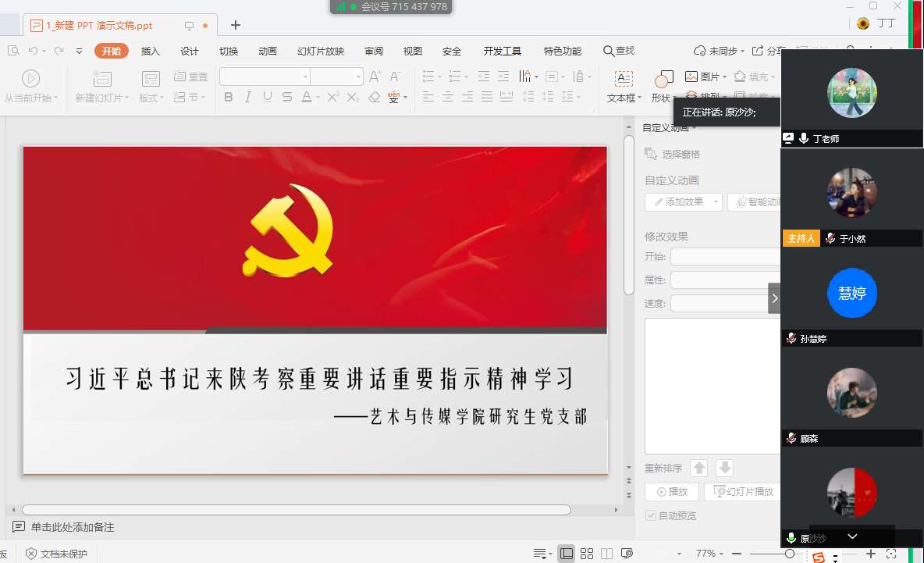Start slideshow from current slide icon

pos(30,78)
